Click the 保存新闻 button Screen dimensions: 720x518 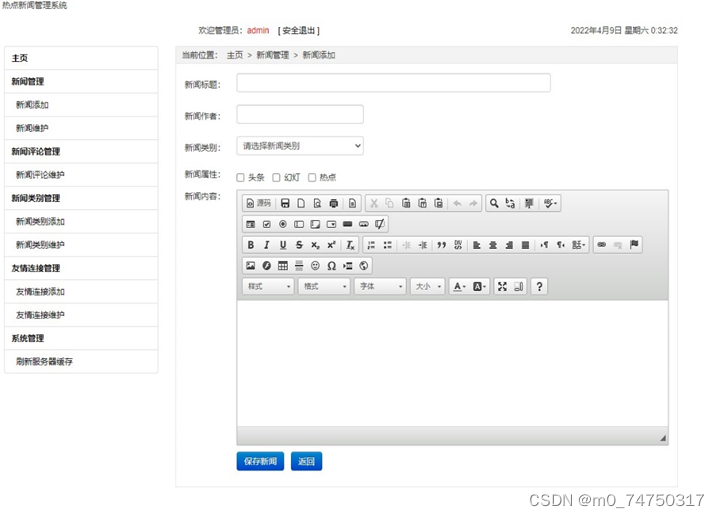tap(260, 462)
